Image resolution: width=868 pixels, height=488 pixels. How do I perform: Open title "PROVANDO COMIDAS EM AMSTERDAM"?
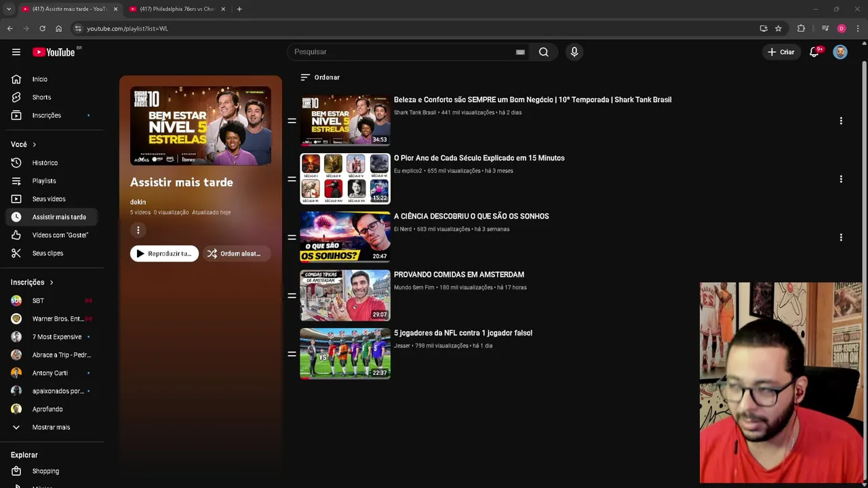[459, 274]
